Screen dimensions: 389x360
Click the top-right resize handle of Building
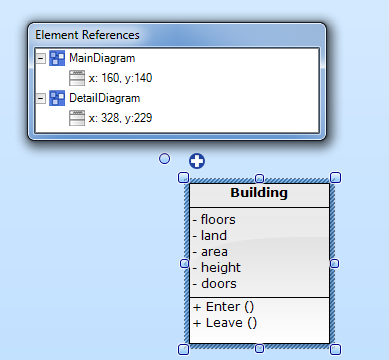(335, 177)
